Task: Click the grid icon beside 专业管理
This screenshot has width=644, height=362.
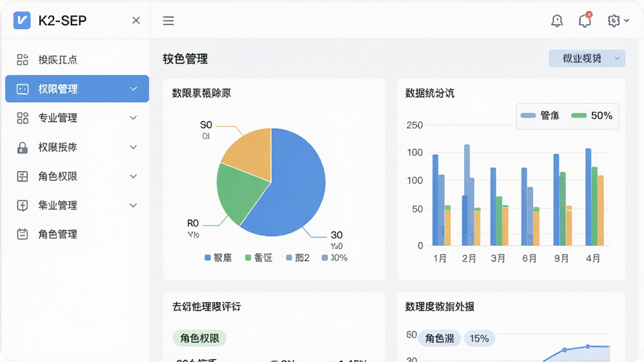Action: (23, 118)
